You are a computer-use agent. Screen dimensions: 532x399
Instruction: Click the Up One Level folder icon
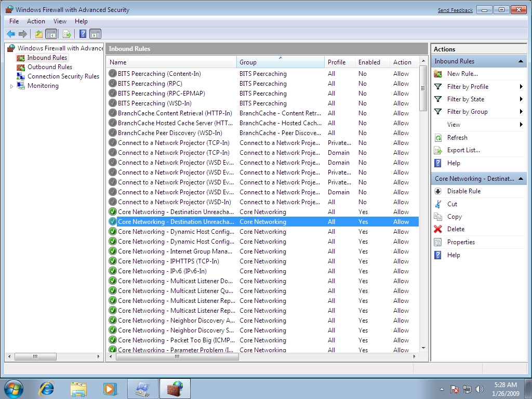coord(39,34)
